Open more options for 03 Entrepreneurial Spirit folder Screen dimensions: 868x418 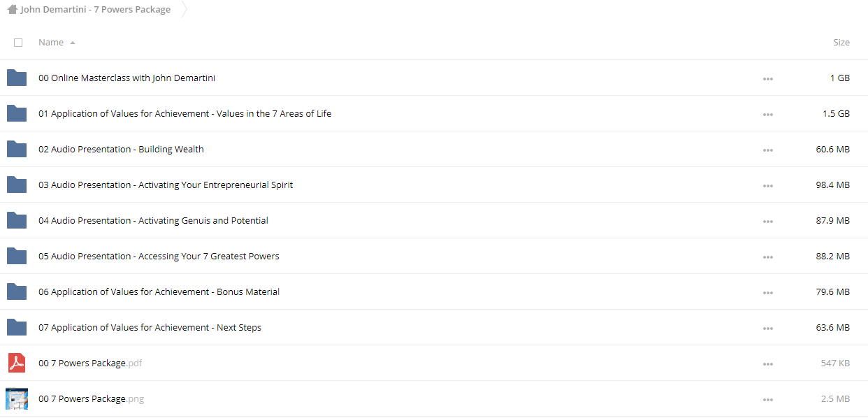coord(768,186)
